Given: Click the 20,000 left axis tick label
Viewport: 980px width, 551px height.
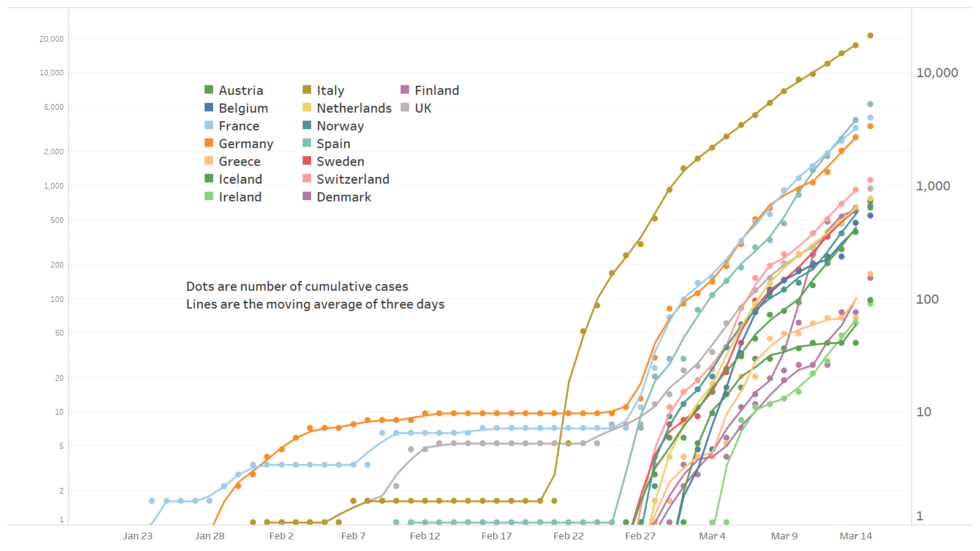Looking at the screenshot, I should (x=51, y=39).
